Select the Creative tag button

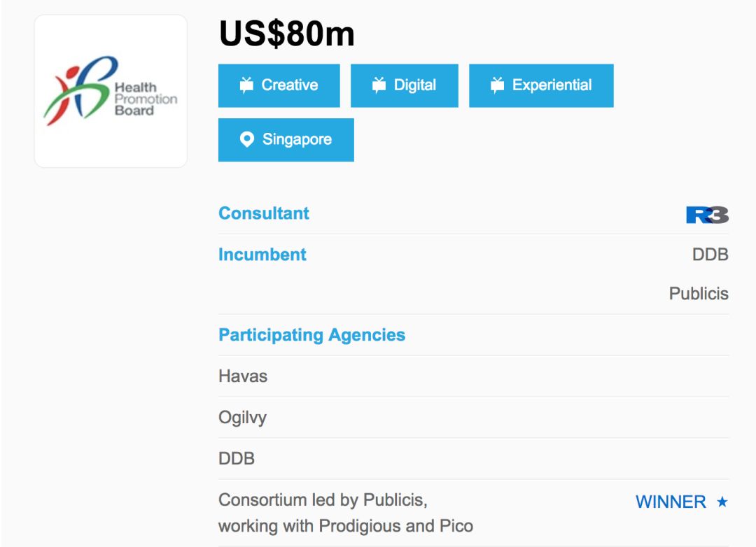(279, 85)
